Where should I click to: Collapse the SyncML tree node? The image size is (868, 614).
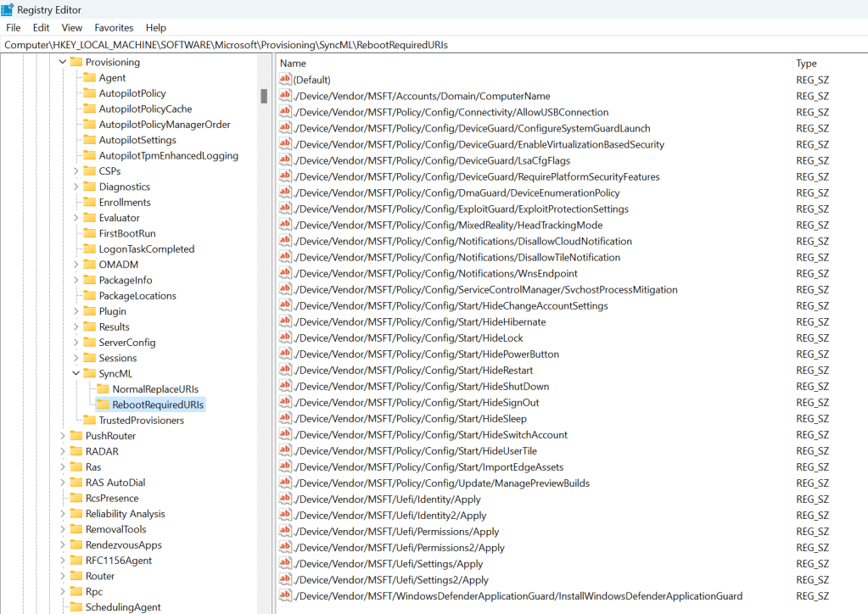tap(76, 372)
